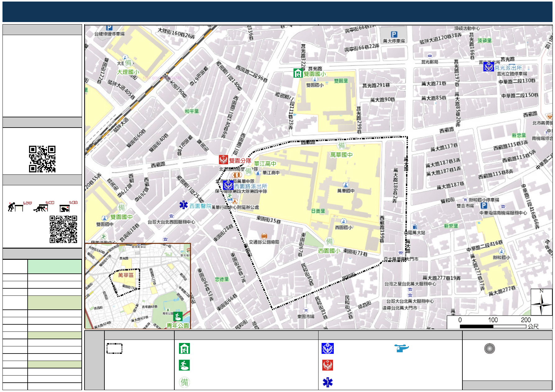This screenshot has width=555, height=392.
Task: Click the 萬華區 label in inset map
Action: click(126, 275)
